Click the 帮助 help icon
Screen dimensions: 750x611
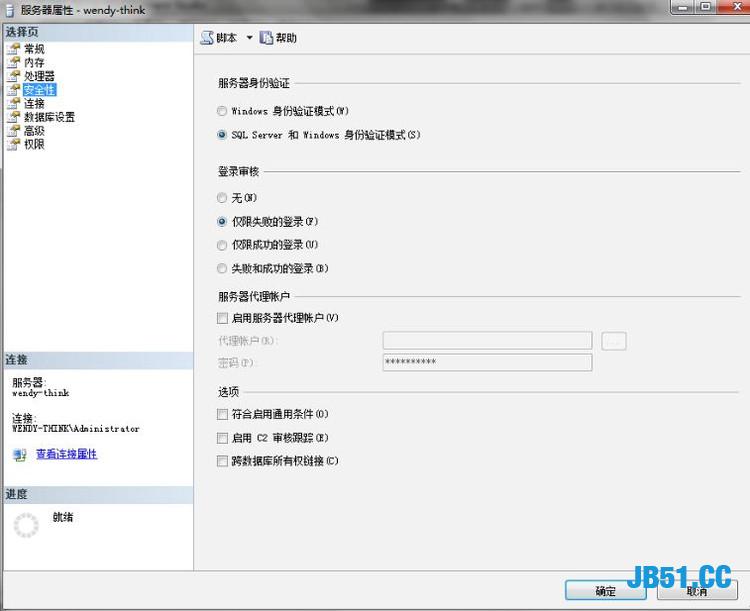266,38
